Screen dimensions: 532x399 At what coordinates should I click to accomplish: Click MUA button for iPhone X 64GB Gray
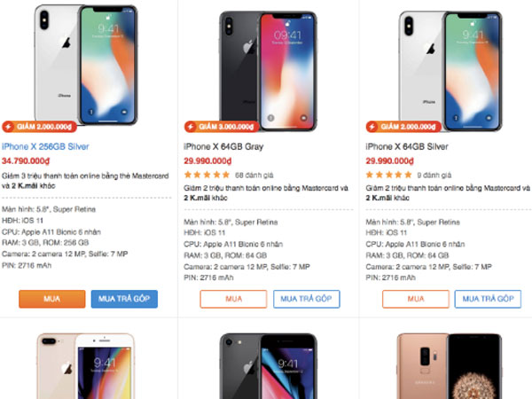(233, 299)
